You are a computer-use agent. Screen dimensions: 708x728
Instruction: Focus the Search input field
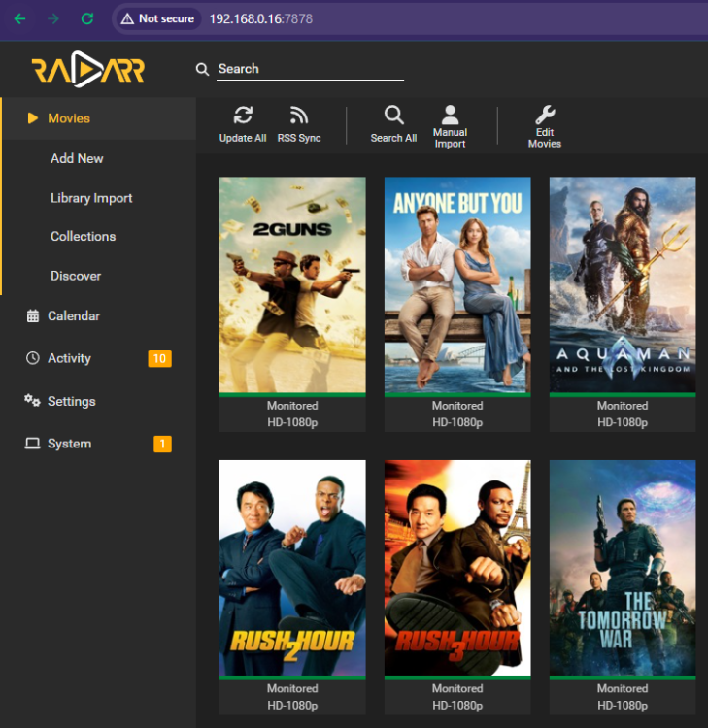click(x=311, y=69)
